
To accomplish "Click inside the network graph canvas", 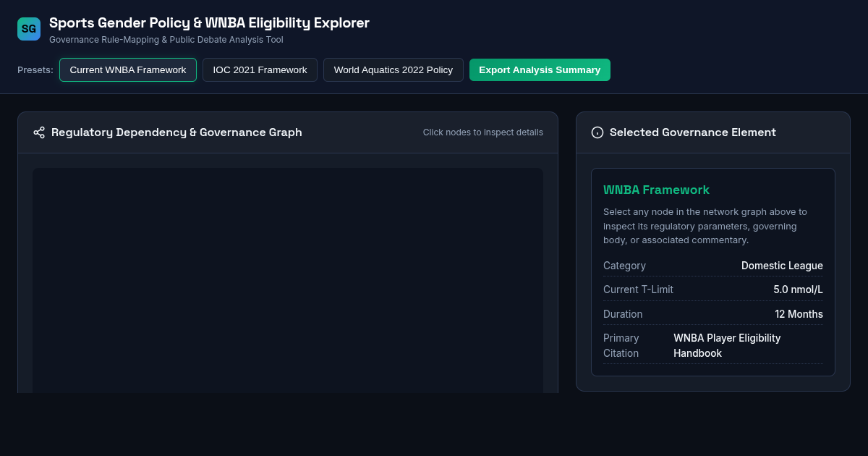I will pyautogui.click(x=288, y=281).
